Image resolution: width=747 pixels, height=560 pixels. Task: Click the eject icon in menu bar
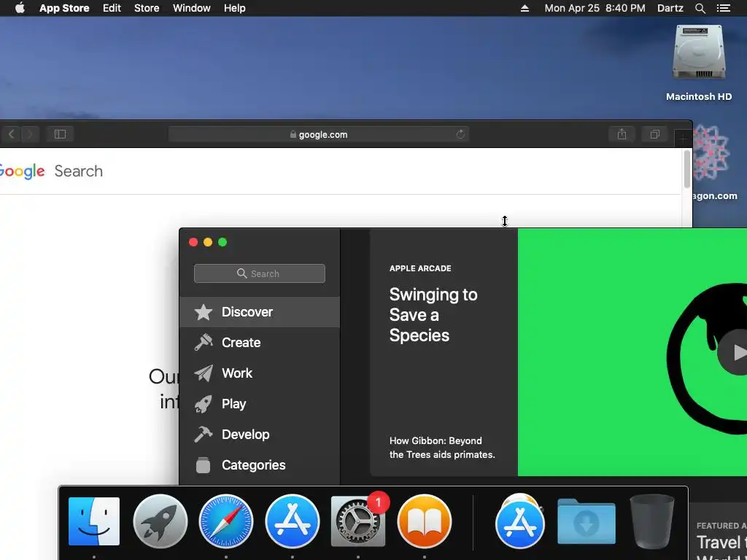pos(525,8)
